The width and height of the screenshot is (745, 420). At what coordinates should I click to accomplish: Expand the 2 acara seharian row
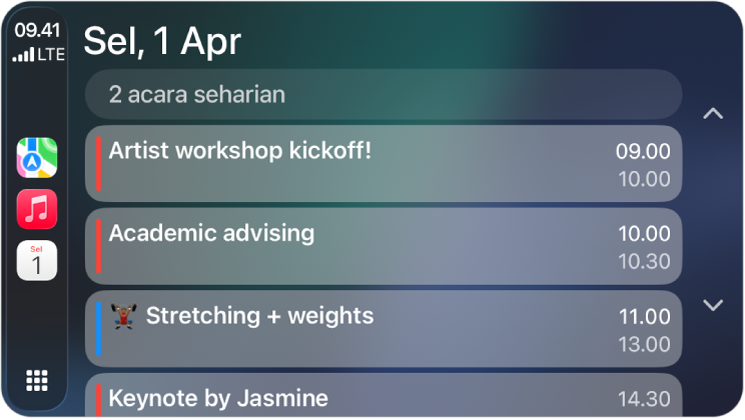click(x=383, y=95)
